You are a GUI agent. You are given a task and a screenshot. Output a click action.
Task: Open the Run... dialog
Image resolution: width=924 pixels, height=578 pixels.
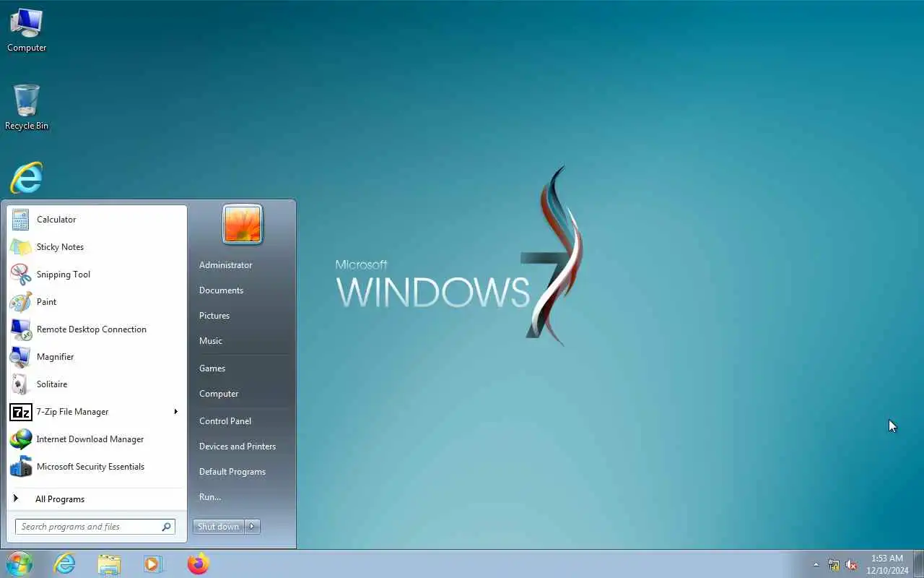coord(210,497)
